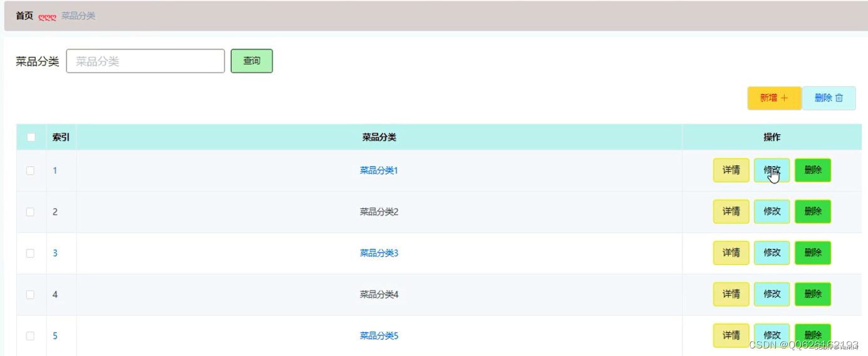Click the 索引 column header
This screenshot has height=356, width=868.
click(61, 137)
